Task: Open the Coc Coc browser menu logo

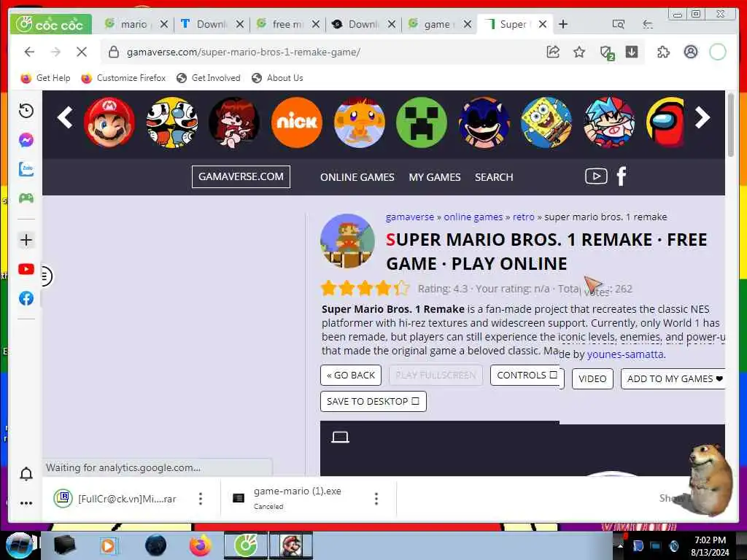Action: [x=50, y=24]
